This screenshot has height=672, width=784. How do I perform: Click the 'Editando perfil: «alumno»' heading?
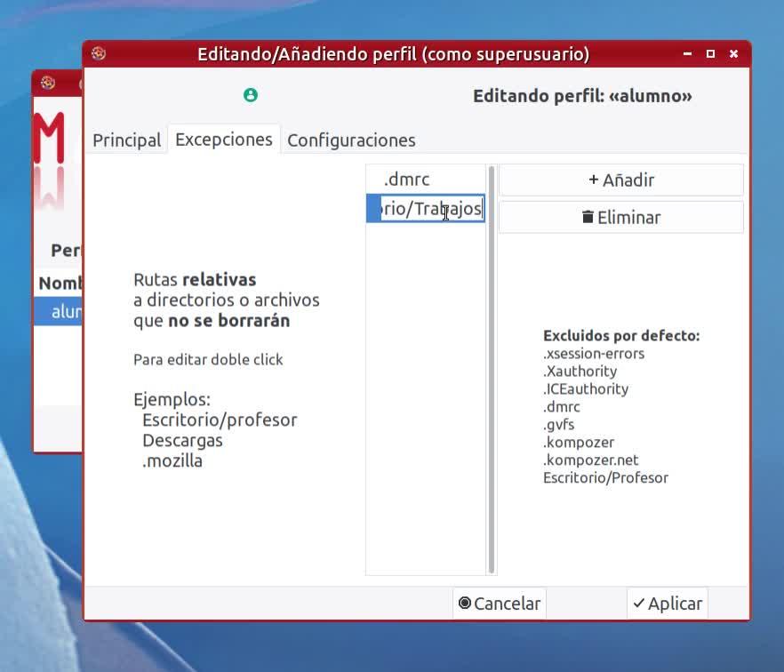pyautogui.click(x=582, y=96)
